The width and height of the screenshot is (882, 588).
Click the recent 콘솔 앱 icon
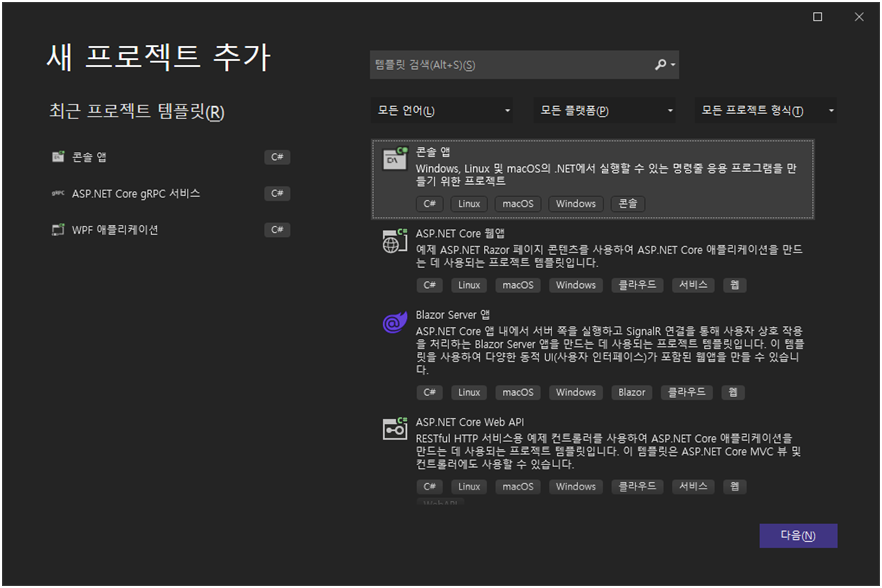(x=58, y=156)
